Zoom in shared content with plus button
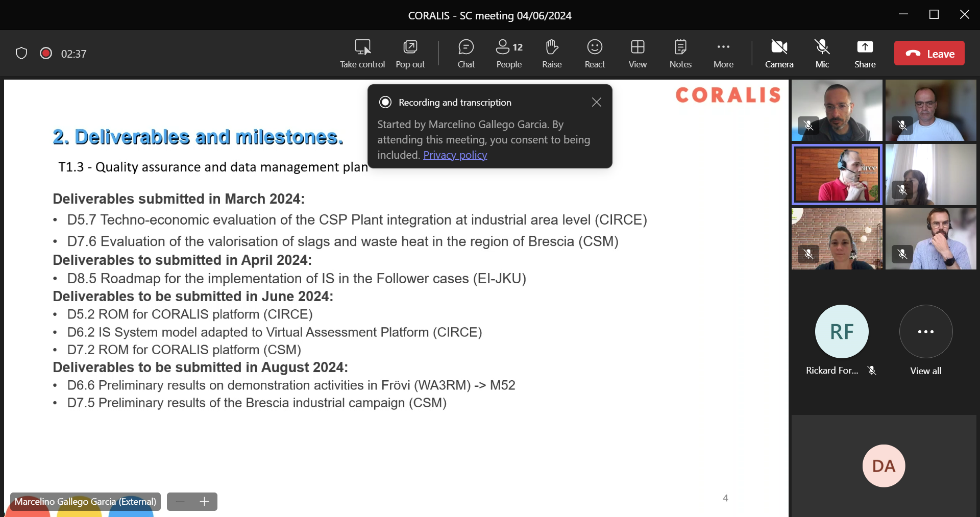980x517 pixels. coord(204,502)
